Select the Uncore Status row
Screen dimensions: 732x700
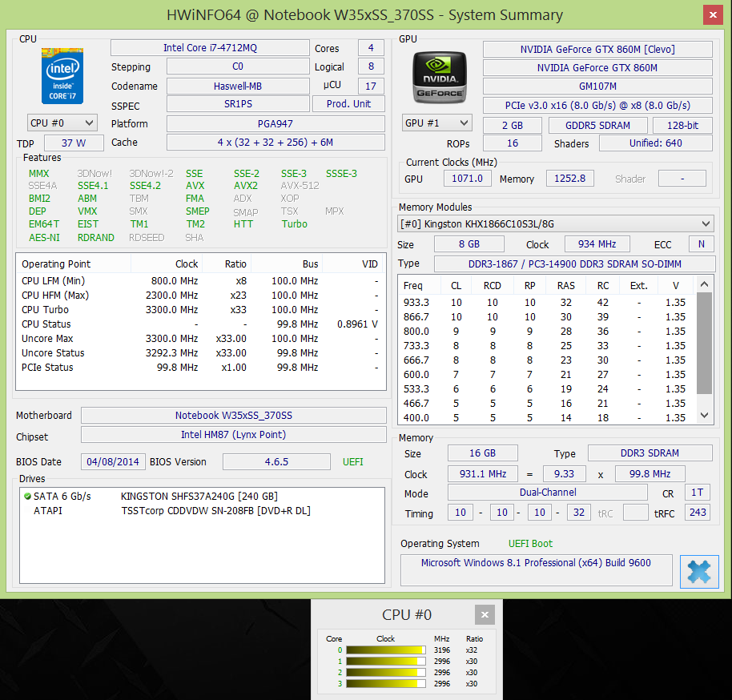click(199, 353)
